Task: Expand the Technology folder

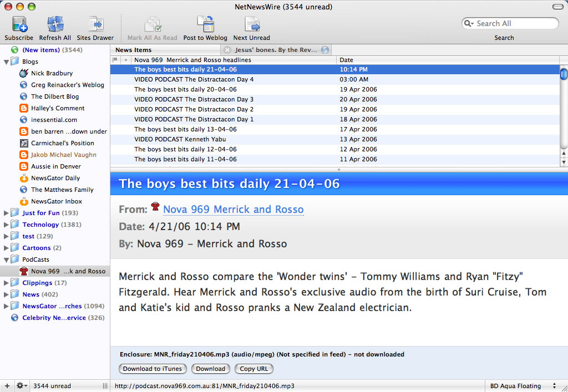Action: 7,225
